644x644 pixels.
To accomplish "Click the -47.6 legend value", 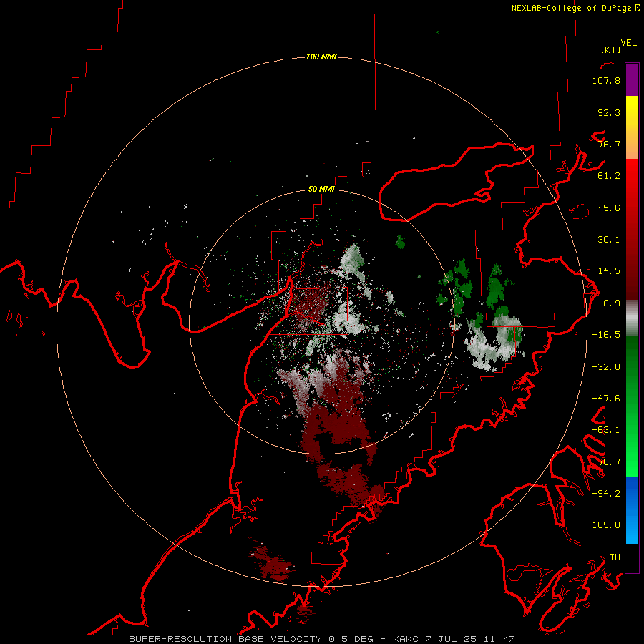I will tap(606, 399).
